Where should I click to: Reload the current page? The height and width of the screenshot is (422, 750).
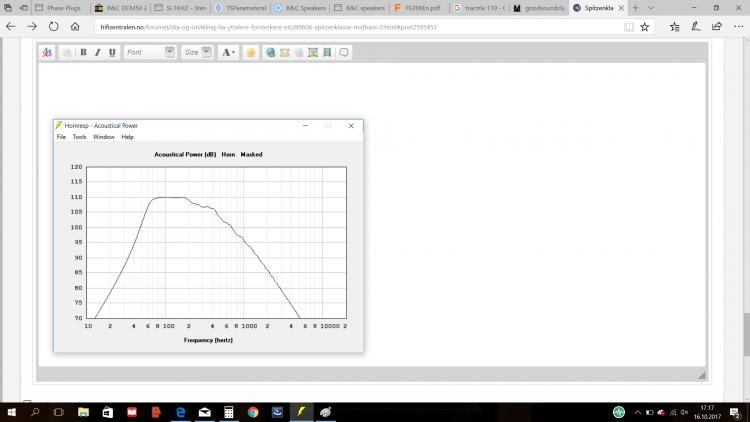(x=54, y=27)
